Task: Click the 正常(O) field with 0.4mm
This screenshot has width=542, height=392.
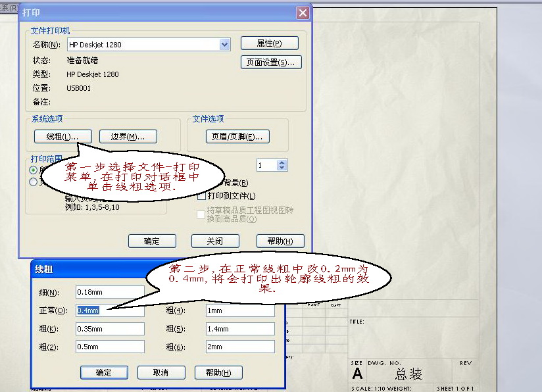Action: point(110,310)
